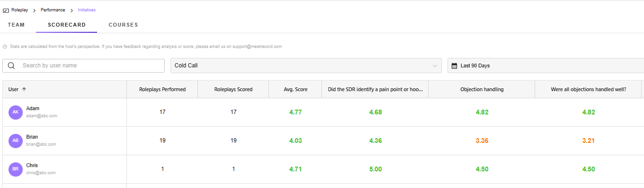Open the Initiatives breadcrumb
Image resolution: width=644 pixels, height=188 pixels.
click(87, 10)
